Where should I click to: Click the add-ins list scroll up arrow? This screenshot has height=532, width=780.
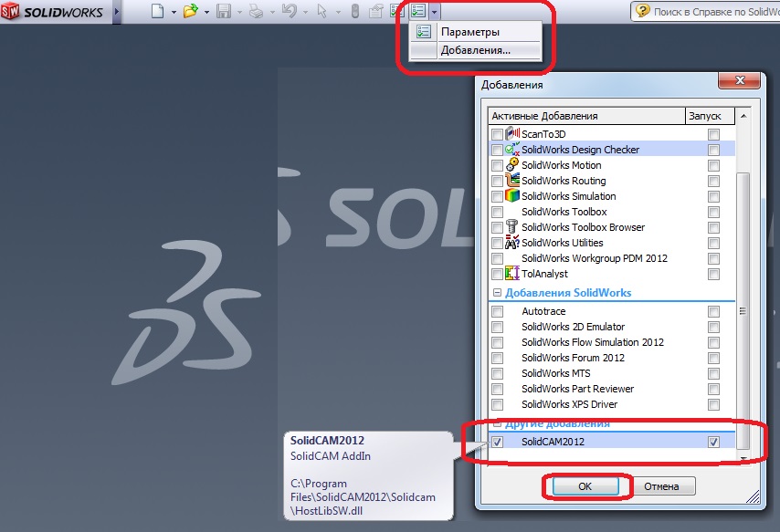coord(743,116)
